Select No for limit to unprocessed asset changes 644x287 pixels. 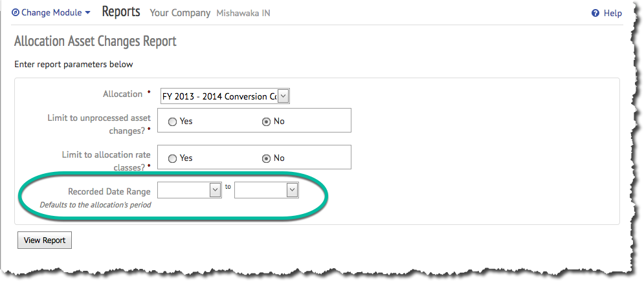(266, 121)
